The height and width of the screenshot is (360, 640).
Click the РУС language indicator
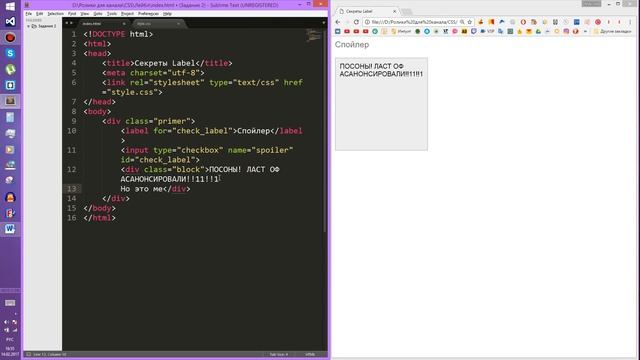tap(10, 340)
